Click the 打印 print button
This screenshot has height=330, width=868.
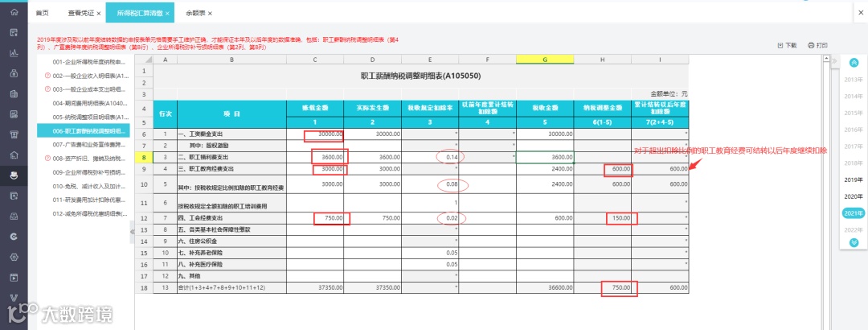tap(817, 46)
